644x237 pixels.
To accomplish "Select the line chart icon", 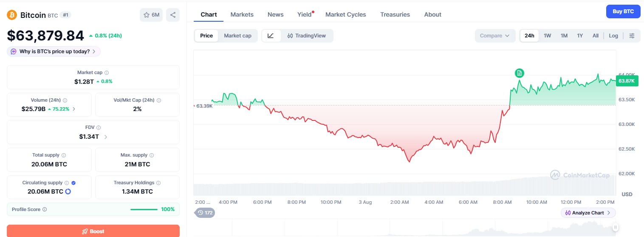I will [x=271, y=36].
